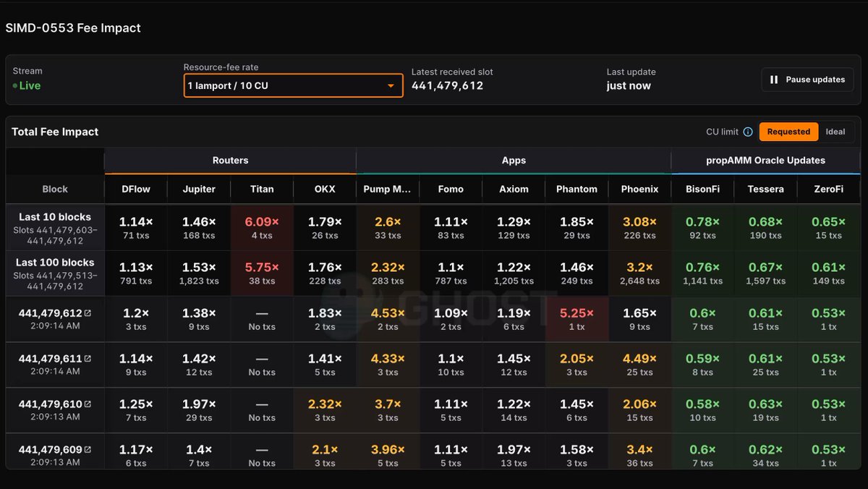Select the Routers column group header

(230, 161)
